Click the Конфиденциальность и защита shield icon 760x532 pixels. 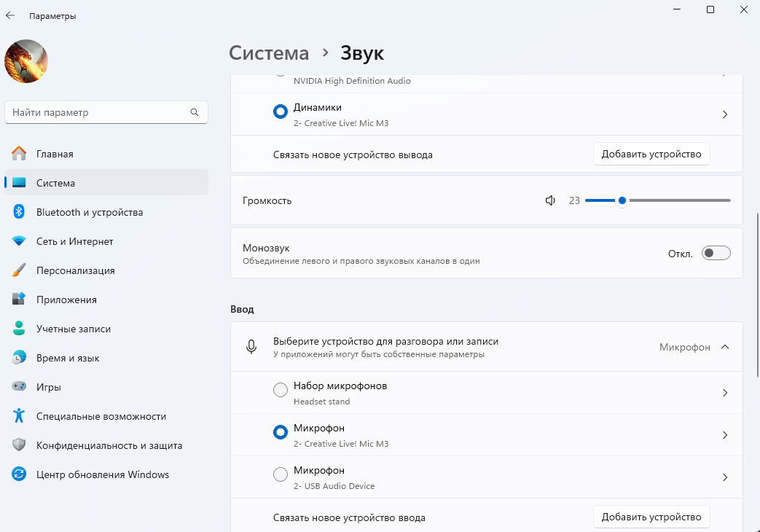click(19, 445)
